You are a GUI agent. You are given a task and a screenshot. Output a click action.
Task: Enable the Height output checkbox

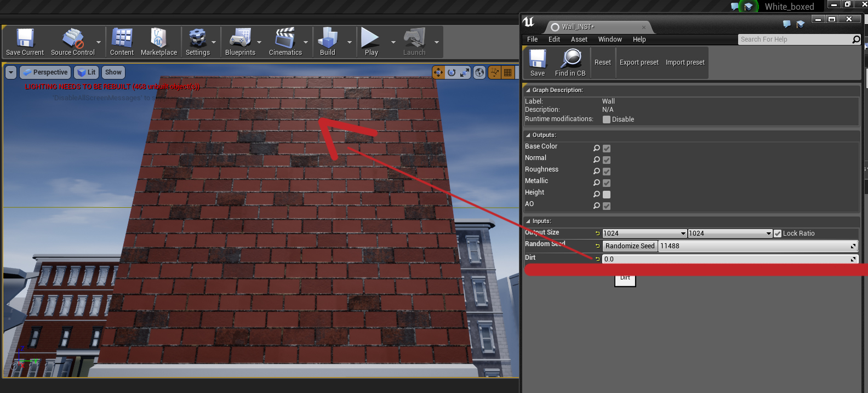click(x=607, y=195)
